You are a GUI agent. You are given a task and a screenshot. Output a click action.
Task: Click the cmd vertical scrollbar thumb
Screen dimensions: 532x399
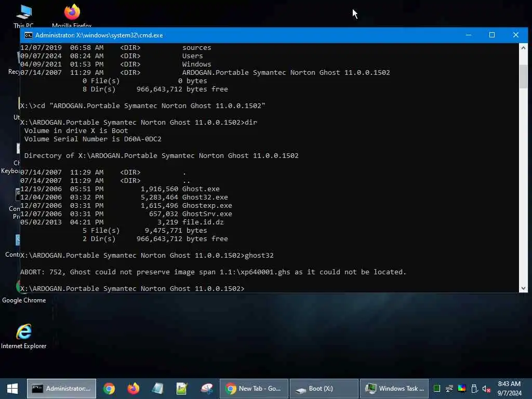pyautogui.click(x=523, y=76)
